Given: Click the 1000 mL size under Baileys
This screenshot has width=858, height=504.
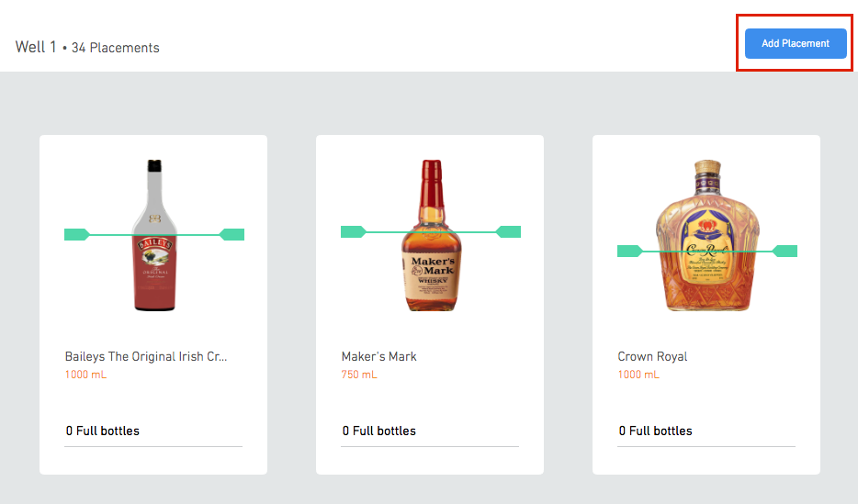Looking at the screenshot, I should (85, 375).
